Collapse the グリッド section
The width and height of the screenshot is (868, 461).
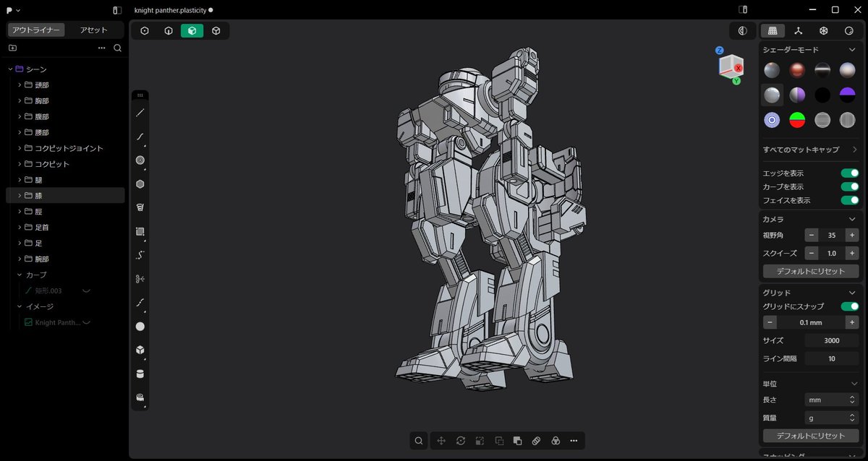pyautogui.click(x=852, y=293)
